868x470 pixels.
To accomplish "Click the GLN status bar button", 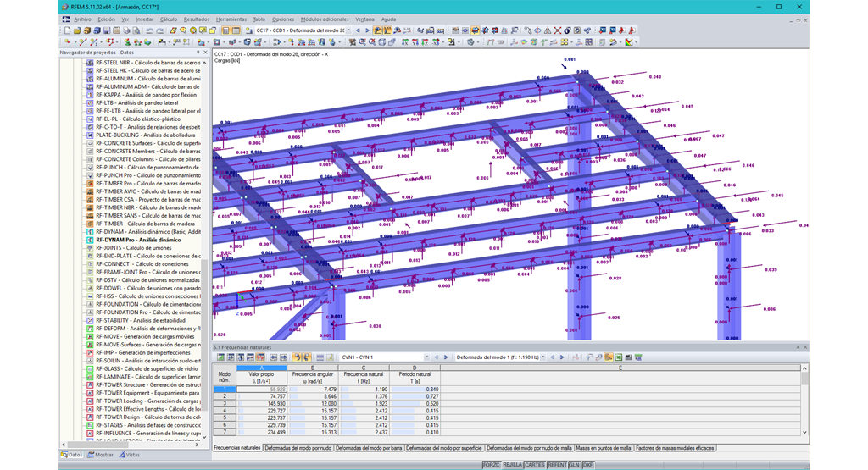I will coord(574,465).
